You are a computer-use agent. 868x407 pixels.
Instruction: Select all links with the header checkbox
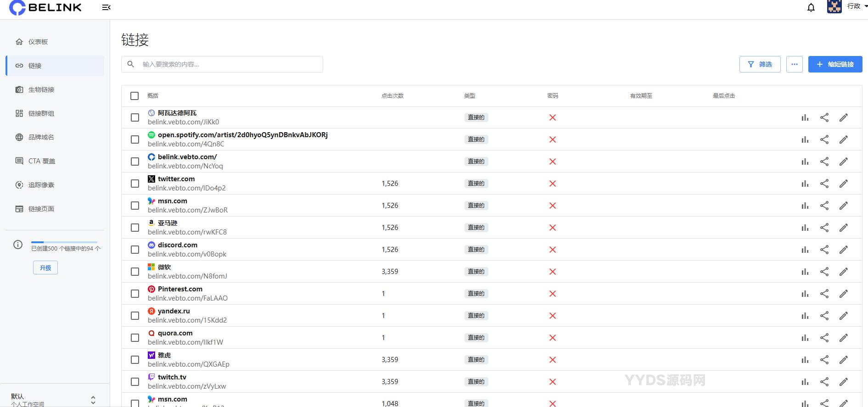point(134,96)
